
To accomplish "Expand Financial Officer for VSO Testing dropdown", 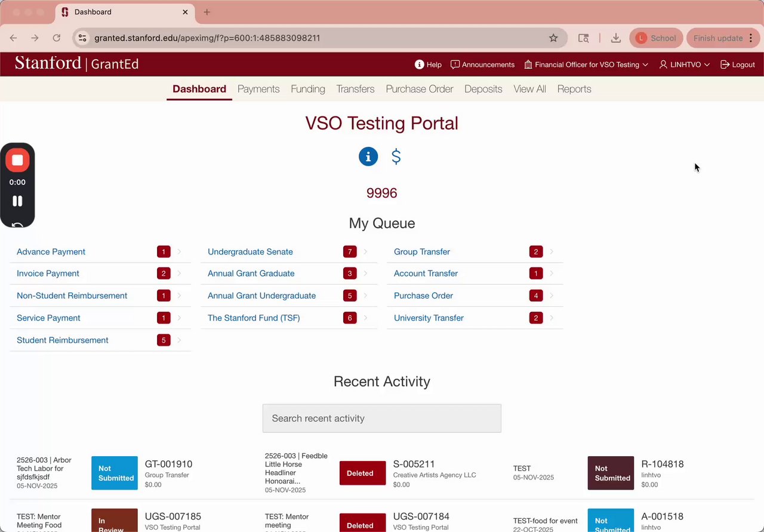I will 586,64.
